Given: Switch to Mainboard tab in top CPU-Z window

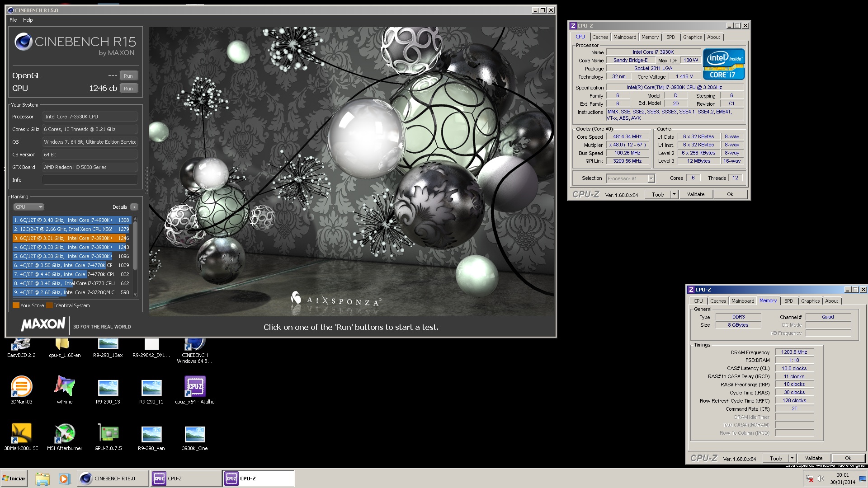Looking at the screenshot, I should coord(625,37).
